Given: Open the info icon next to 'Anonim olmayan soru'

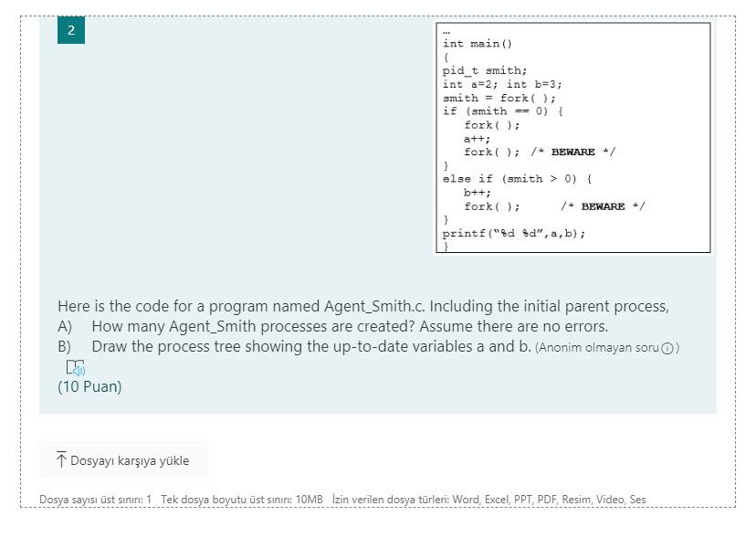Looking at the screenshot, I should tap(669, 347).
